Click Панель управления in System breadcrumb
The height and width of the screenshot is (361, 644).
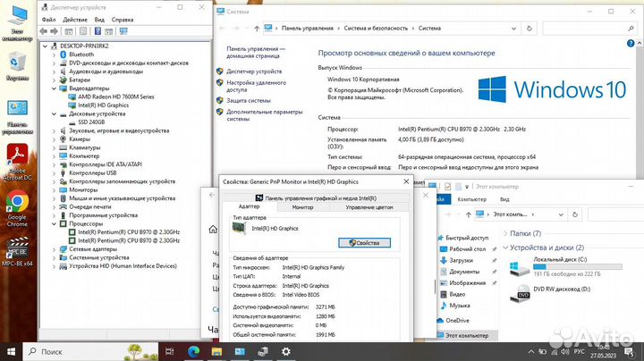click(x=307, y=29)
